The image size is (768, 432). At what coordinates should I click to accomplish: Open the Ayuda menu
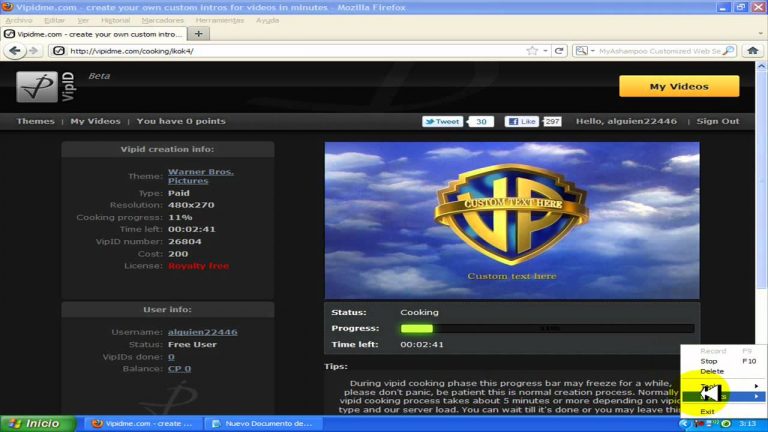pyautogui.click(x=267, y=20)
